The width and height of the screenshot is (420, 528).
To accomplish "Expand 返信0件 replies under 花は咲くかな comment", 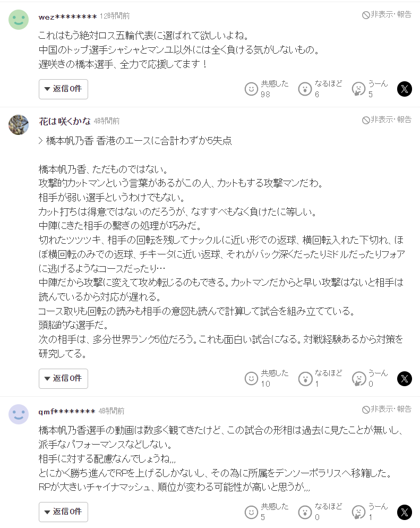I will (x=63, y=378).
